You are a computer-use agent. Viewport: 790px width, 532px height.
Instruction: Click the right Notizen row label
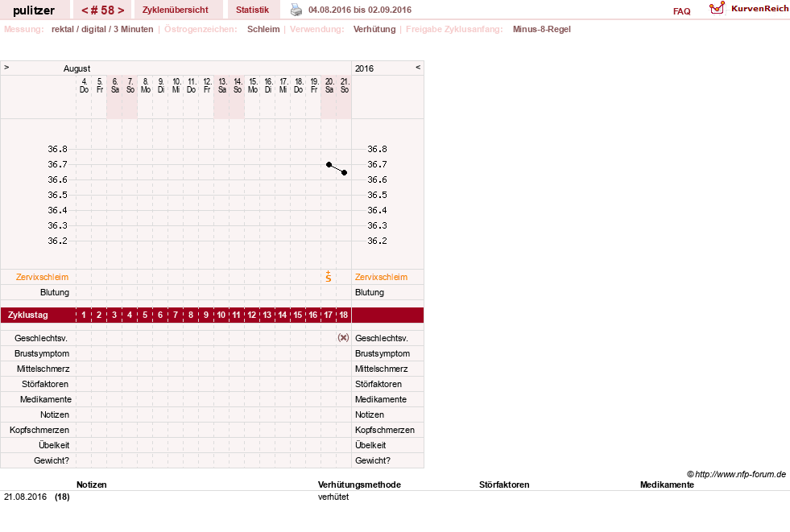[x=370, y=414]
